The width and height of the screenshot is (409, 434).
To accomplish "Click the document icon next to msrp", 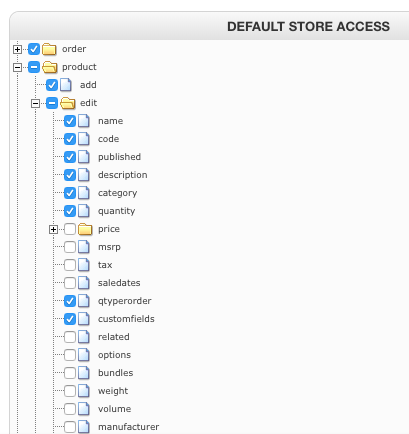I will pyautogui.click(x=84, y=247).
